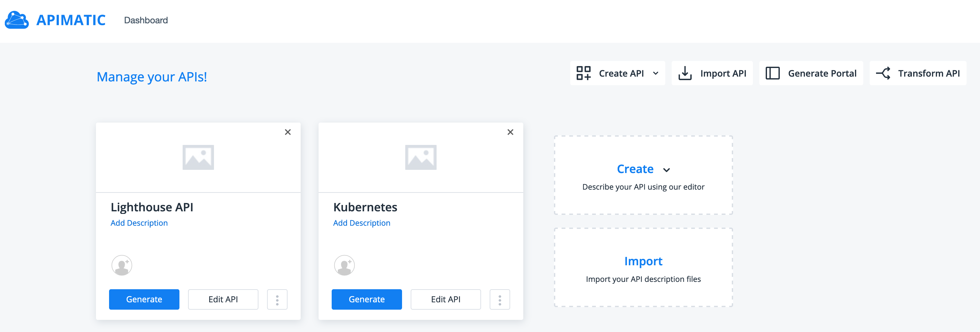The height and width of the screenshot is (332, 980).
Task: Click the avatar icon on the Kubernetes card
Action: [x=344, y=265]
